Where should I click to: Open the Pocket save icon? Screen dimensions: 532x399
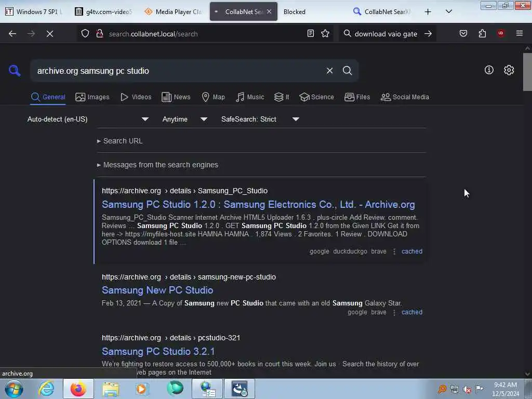[463, 34]
